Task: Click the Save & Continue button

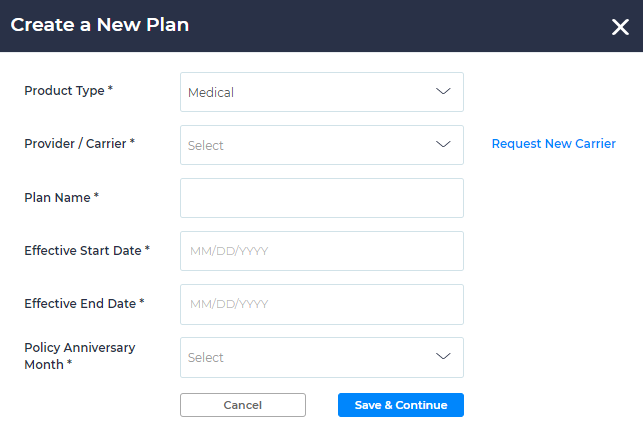Action: coord(400,405)
